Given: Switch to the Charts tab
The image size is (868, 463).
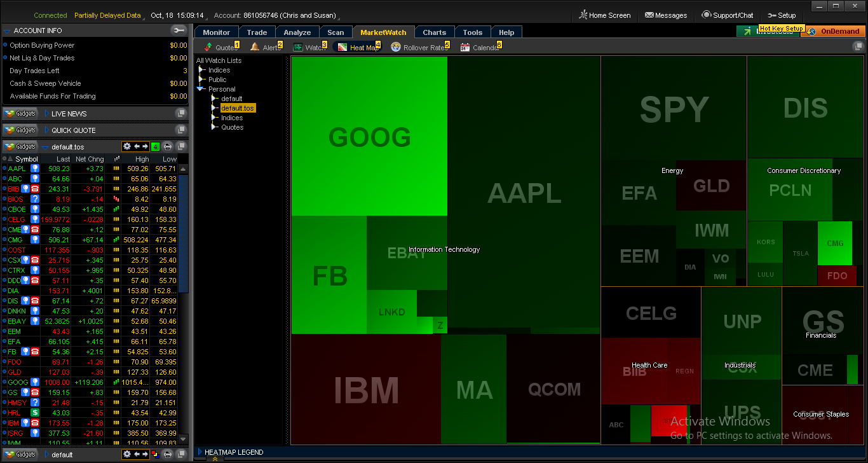Looking at the screenshot, I should click(435, 32).
